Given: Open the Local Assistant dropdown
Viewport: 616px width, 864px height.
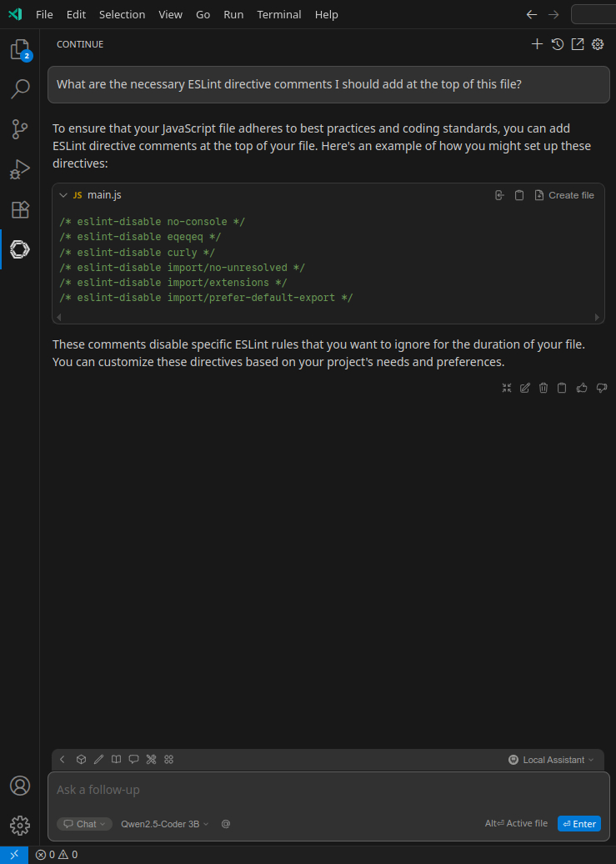Looking at the screenshot, I should 552,760.
